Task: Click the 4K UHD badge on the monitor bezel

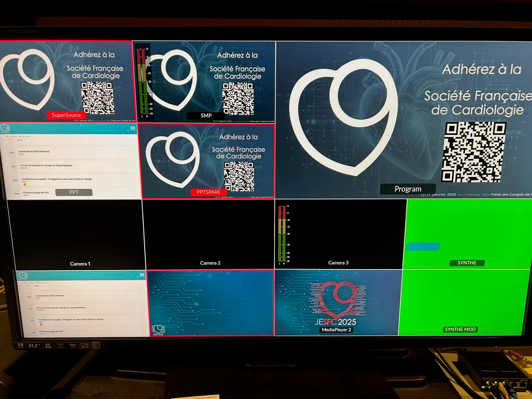Action: [x=48, y=345]
